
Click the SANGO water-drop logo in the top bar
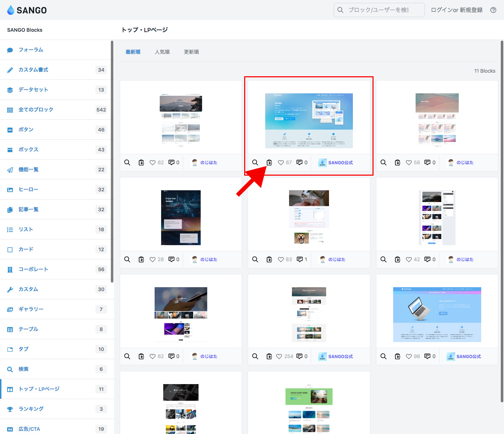[x=10, y=10]
